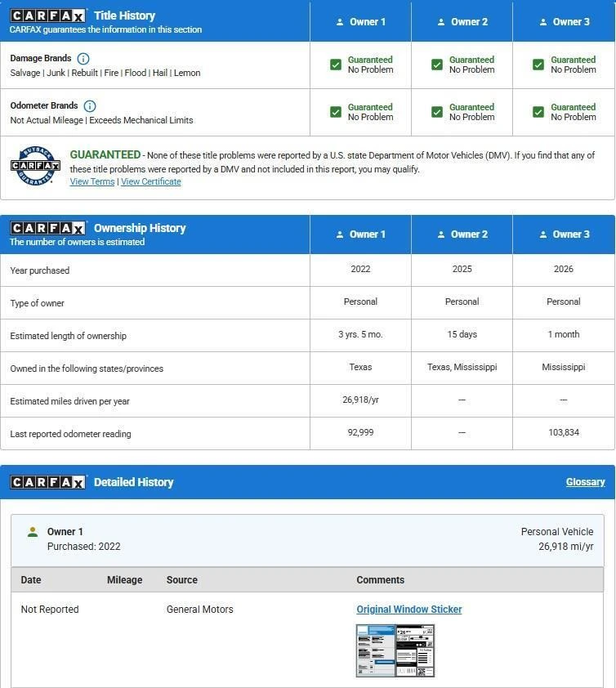Open the Original Window Sticker link

point(408,610)
